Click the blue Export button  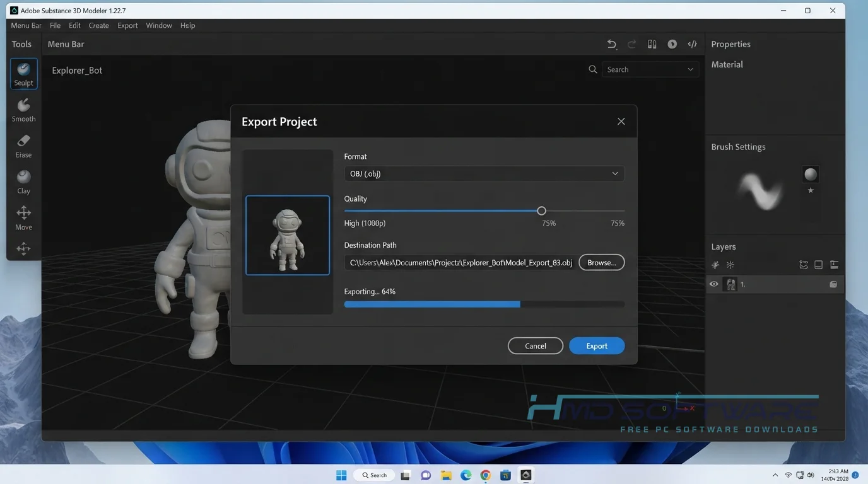[597, 346]
